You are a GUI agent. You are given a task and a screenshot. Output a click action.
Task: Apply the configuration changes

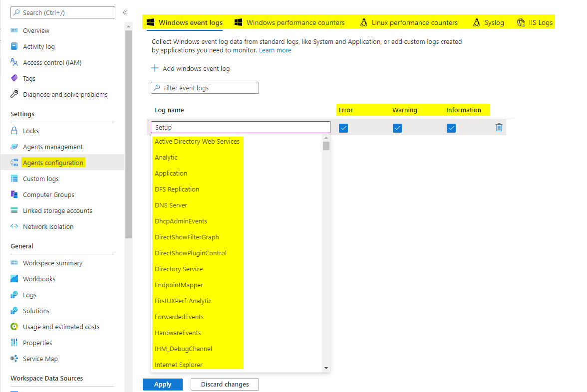(x=163, y=384)
